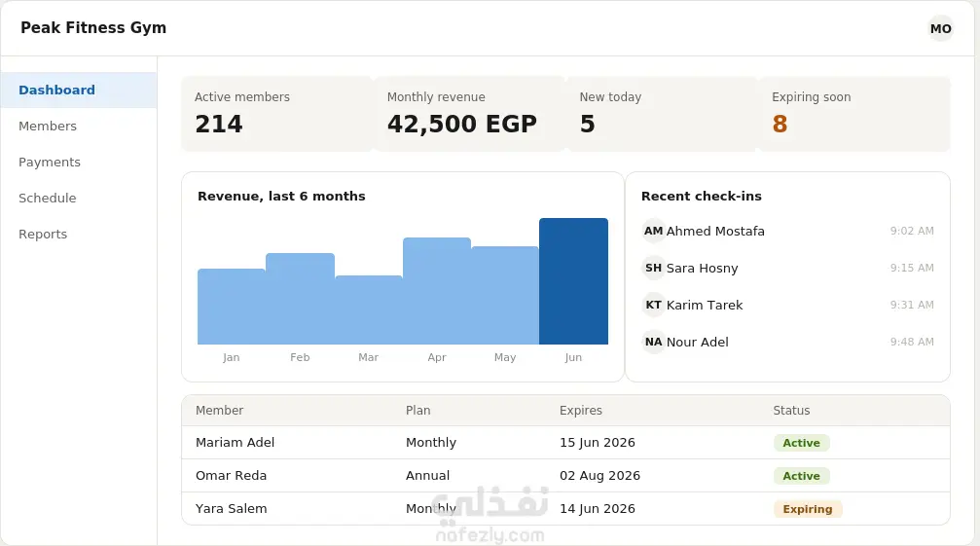This screenshot has width=980, height=546.
Task: Open the MO user avatar
Action: pyautogui.click(x=940, y=29)
